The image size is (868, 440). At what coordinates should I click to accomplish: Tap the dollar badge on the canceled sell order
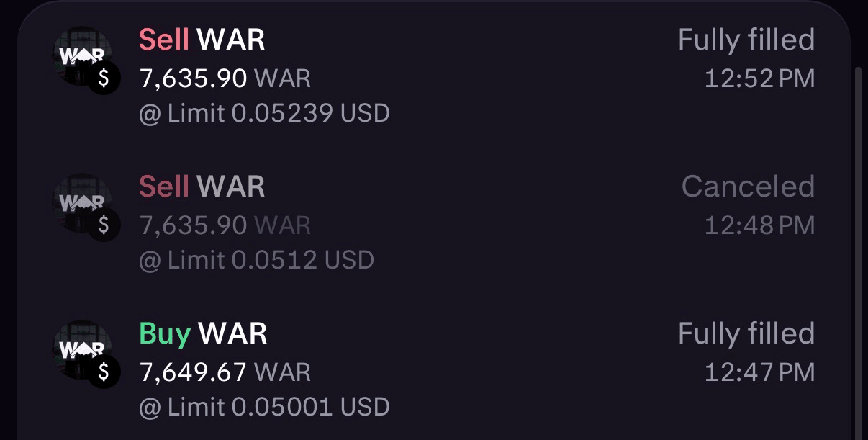point(104,225)
